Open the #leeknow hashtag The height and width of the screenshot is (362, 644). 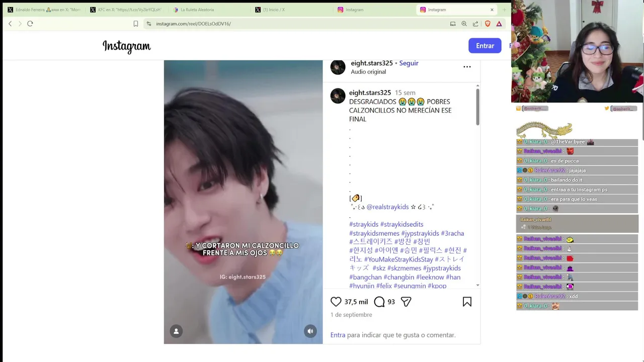(x=430, y=277)
